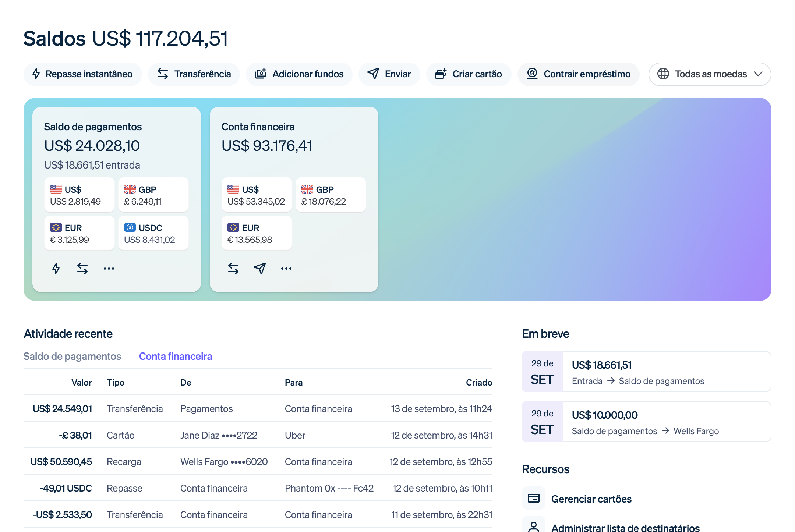Click the Gerenciar cartões link
This screenshot has height=532, width=795.
(x=591, y=499)
